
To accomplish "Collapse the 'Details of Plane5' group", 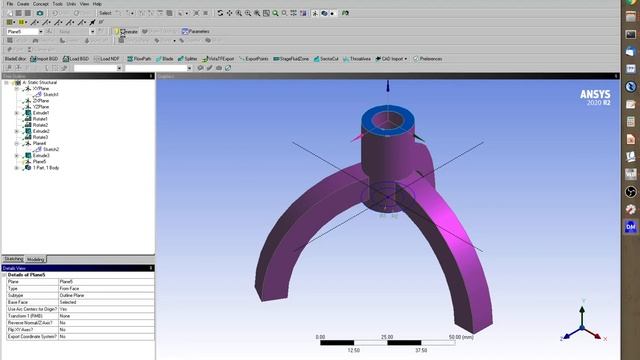I will coord(4,275).
